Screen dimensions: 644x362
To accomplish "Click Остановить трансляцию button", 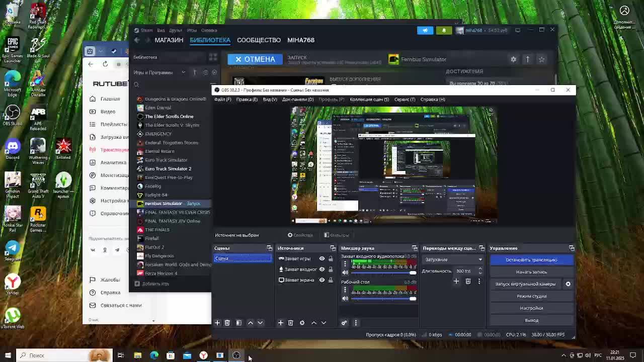I will point(531,260).
